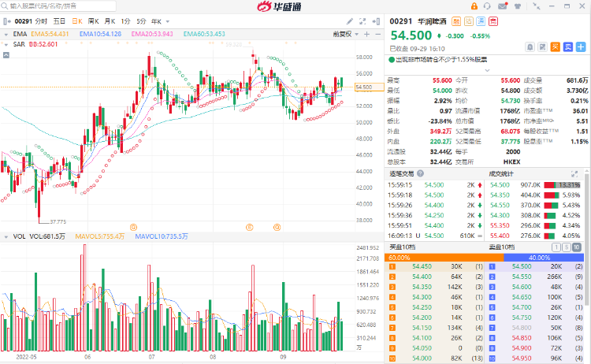This screenshot has width=591, height=364.
Task: Open the 前复权 adjustment dropdown
Action: (x=346, y=35)
